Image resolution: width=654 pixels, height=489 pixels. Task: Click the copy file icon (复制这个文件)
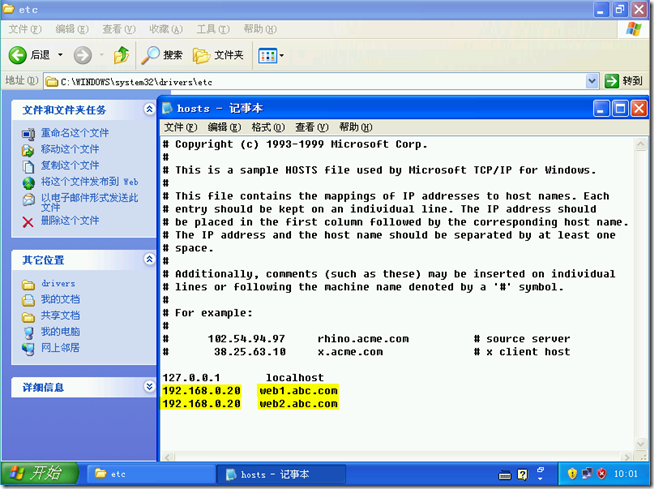(x=28, y=166)
